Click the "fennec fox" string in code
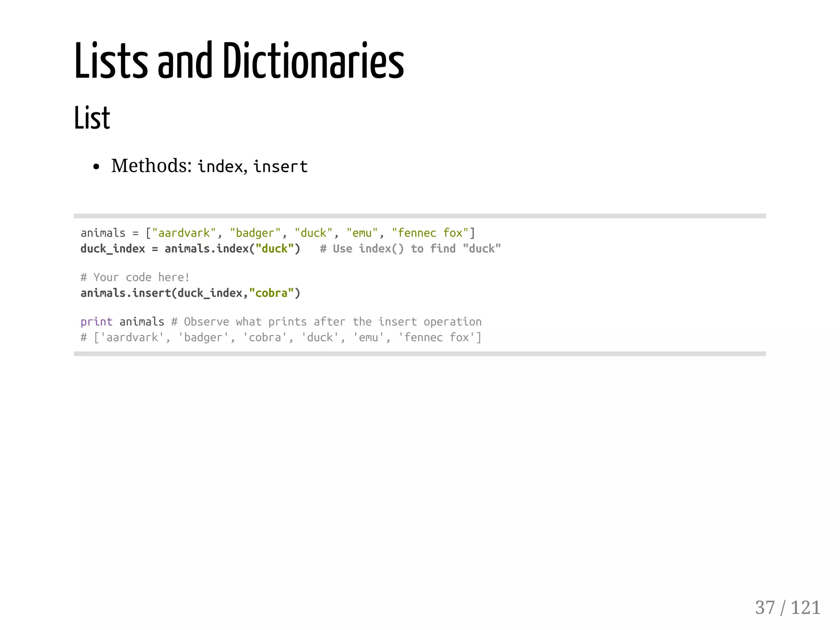Viewport: 840px width, 630px height. pos(430,233)
